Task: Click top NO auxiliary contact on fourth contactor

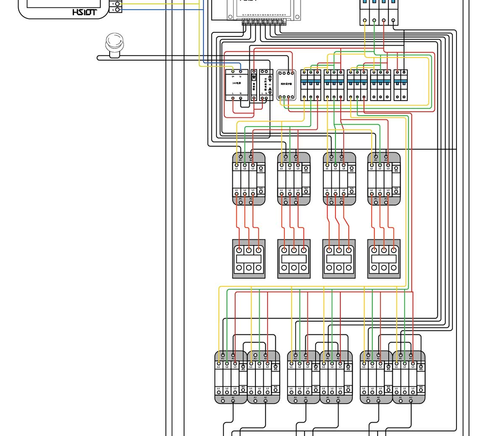Action: 396,169
